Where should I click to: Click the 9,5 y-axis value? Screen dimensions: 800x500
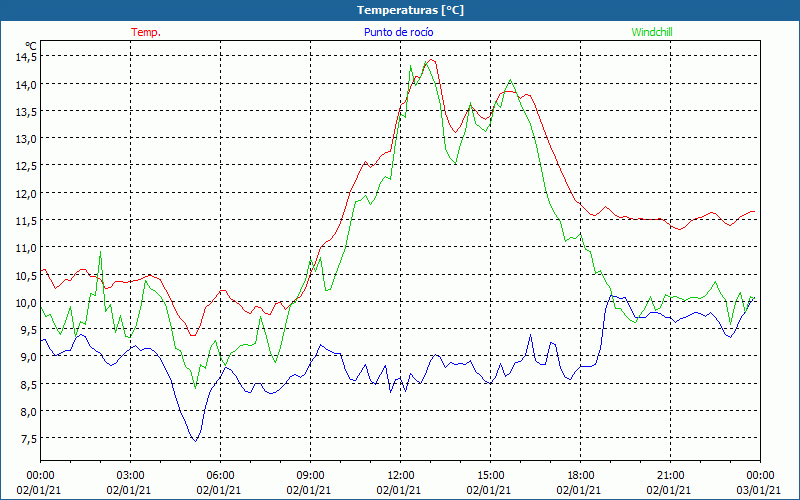[x=28, y=330]
